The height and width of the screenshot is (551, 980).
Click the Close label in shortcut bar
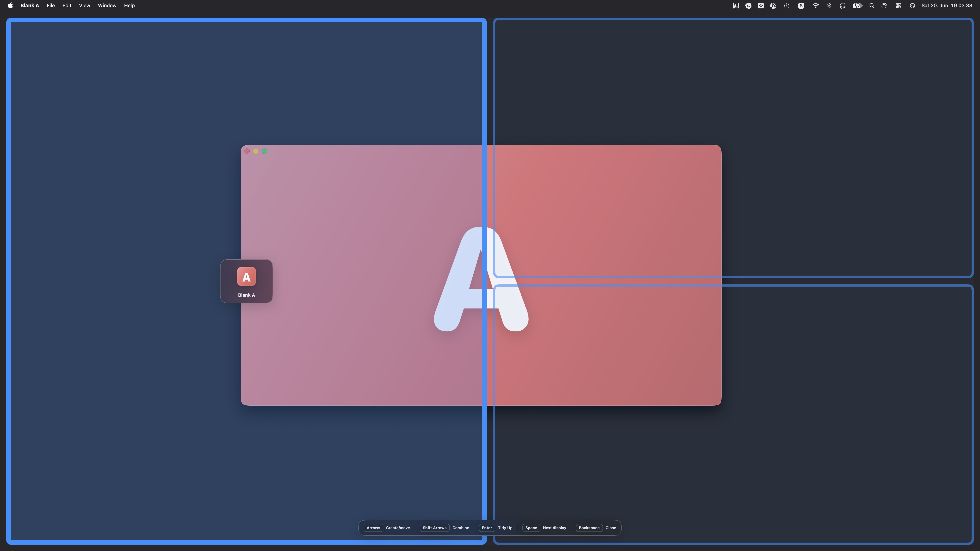pos(611,527)
